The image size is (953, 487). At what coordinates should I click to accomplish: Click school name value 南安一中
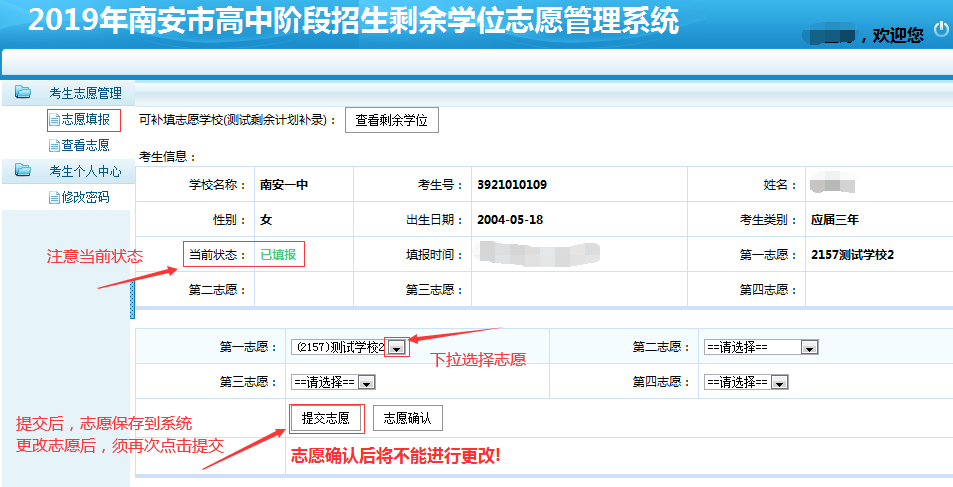point(284,185)
